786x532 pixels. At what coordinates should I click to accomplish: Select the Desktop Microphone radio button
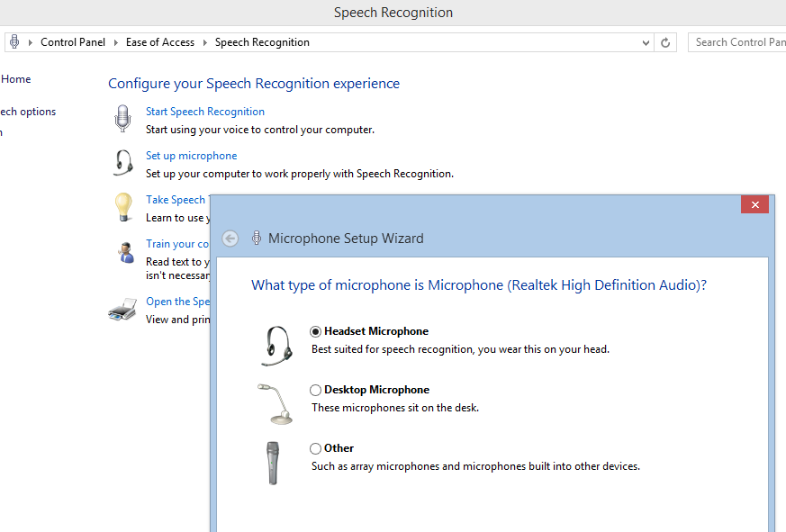pos(316,389)
